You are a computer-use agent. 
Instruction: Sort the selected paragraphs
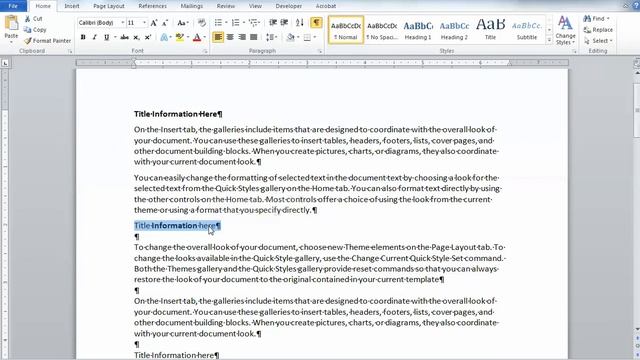(300, 23)
